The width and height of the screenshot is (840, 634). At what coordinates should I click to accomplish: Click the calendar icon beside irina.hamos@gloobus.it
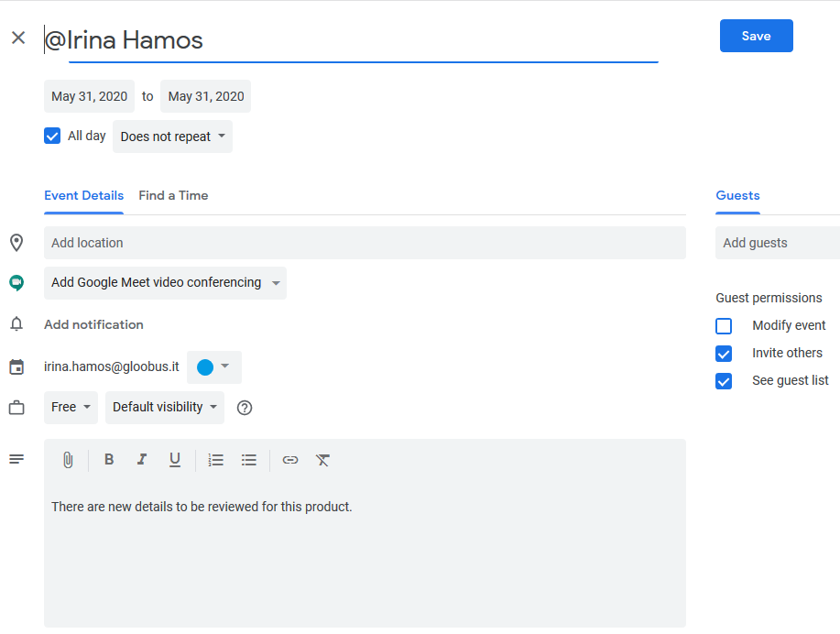pos(16,367)
